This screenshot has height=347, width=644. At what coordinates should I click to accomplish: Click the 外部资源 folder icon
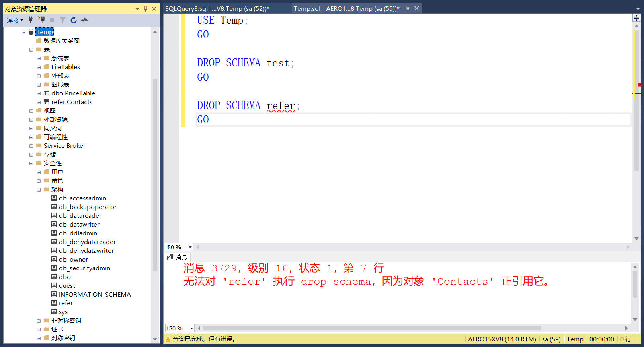pos(39,119)
